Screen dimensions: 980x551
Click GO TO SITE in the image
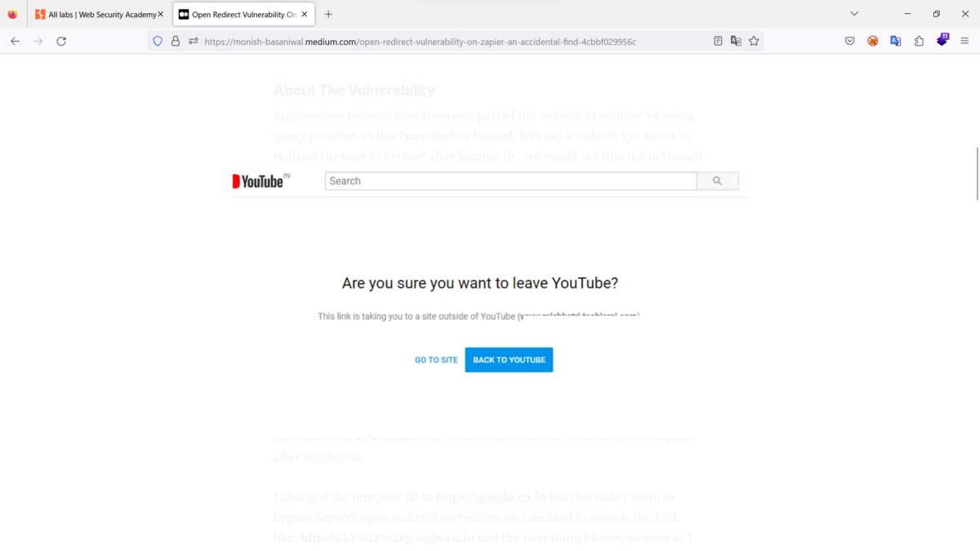click(436, 360)
